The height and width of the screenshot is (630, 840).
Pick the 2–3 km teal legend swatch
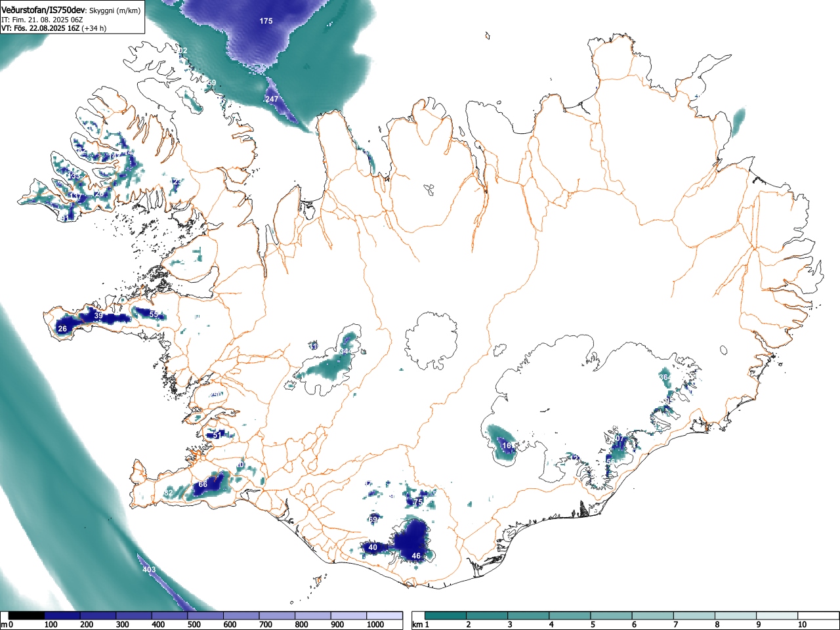coord(488,616)
